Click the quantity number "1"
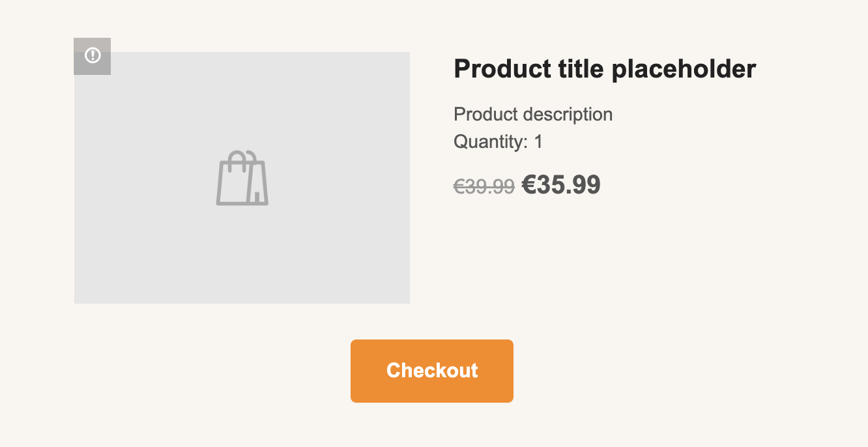Image resolution: width=868 pixels, height=447 pixels. [x=538, y=141]
